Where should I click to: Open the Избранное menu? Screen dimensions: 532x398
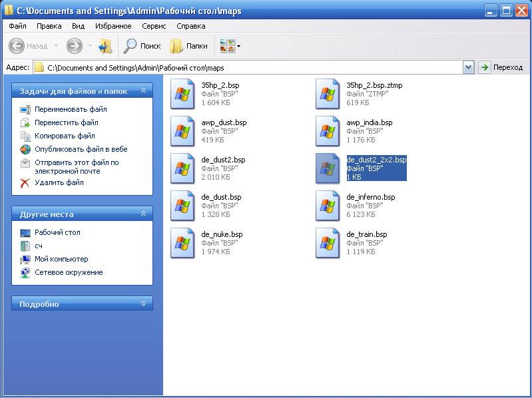click(113, 26)
